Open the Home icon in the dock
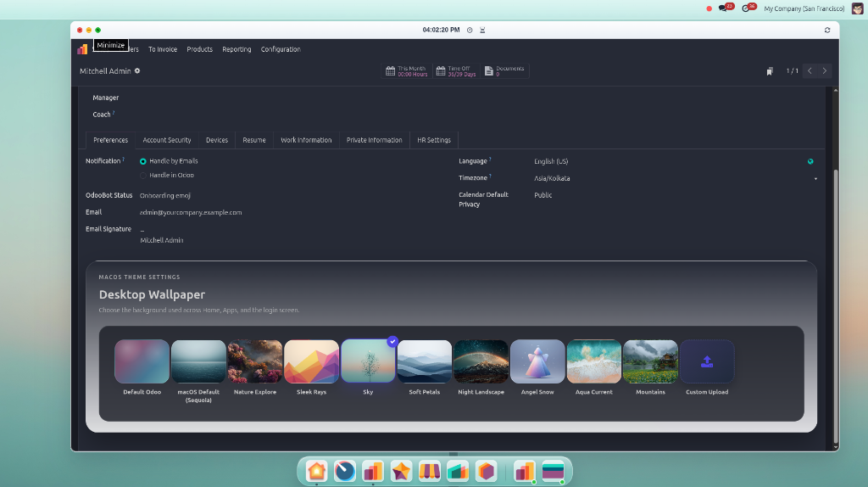The height and width of the screenshot is (487, 868). pos(317,472)
